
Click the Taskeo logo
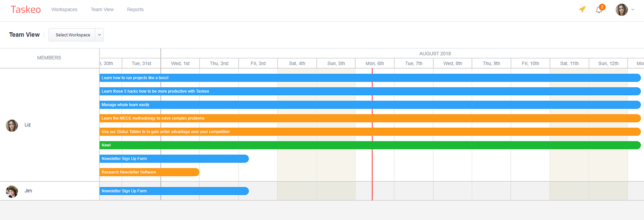coord(26,10)
